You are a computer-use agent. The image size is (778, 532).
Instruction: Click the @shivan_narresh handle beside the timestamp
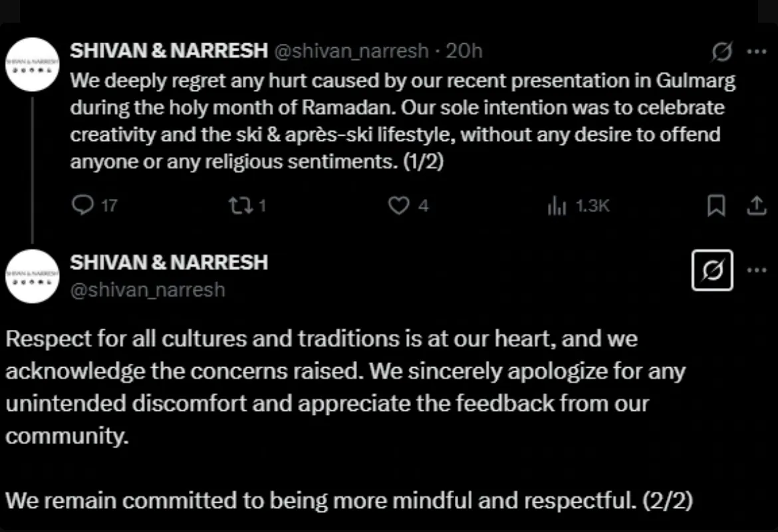click(x=351, y=51)
